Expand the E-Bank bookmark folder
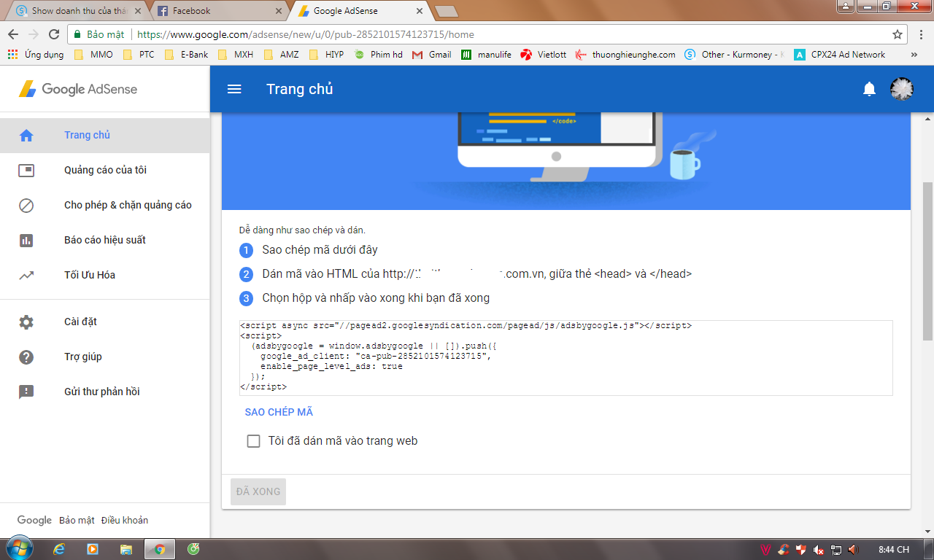Screen dimensions: 934x560 [187, 55]
